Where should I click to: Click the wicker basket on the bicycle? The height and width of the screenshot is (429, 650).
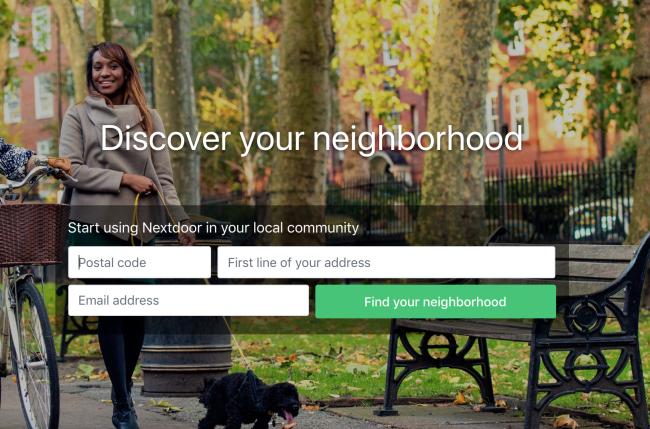click(33, 233)
